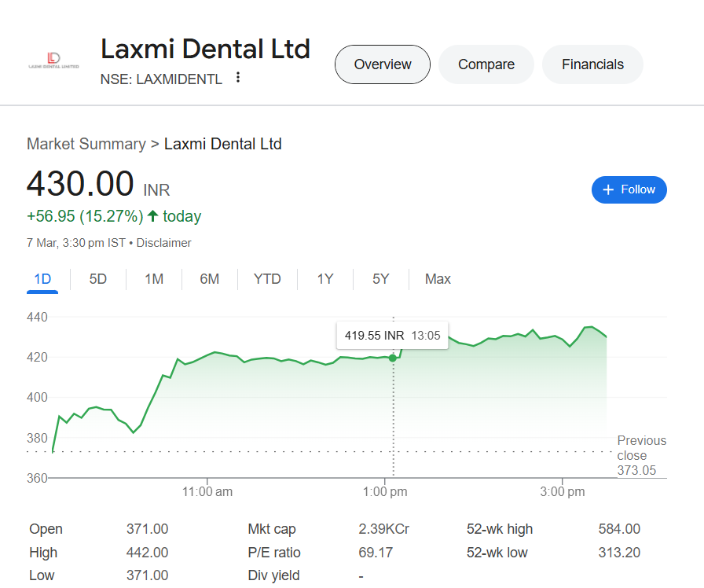Click the green upward arrow beside today

point(152,216)
